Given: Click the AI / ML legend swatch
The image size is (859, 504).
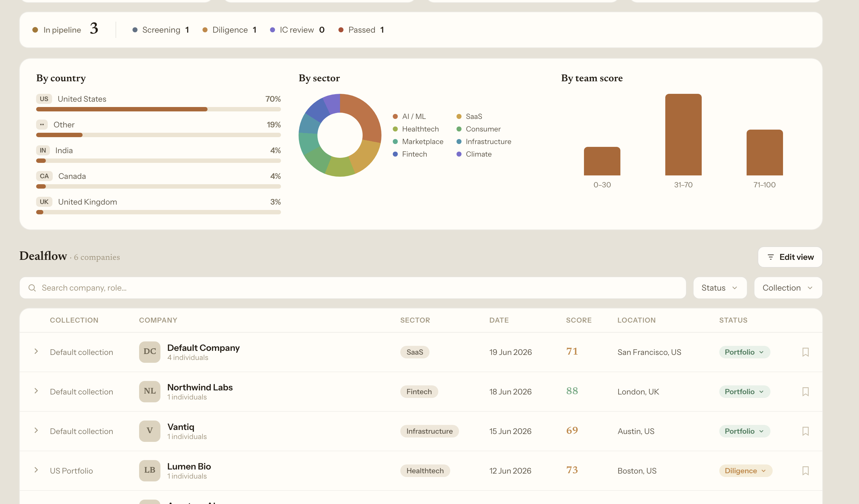Looking at the screenshot, I should click(395, 116).
